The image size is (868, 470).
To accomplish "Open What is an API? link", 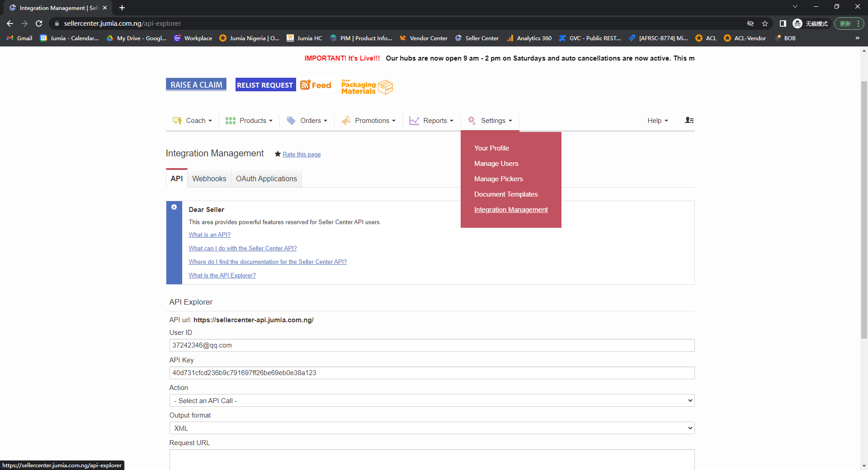I will 210,235.
